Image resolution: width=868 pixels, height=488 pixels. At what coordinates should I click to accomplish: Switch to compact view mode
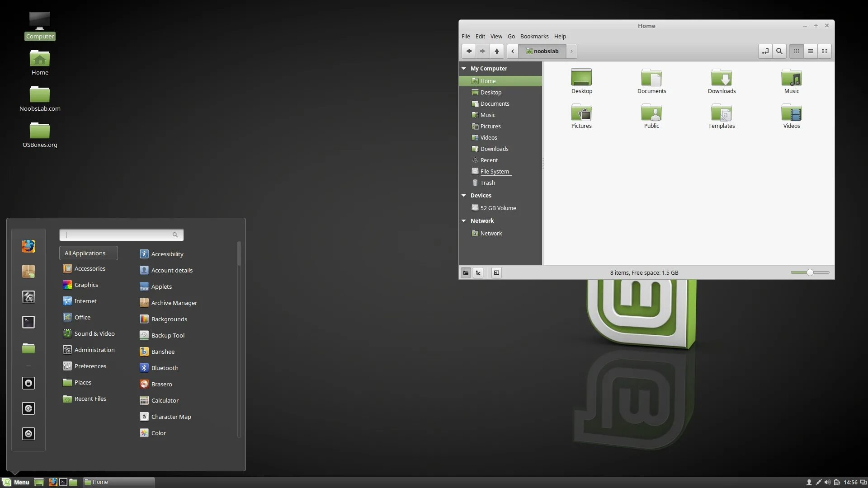824,51
